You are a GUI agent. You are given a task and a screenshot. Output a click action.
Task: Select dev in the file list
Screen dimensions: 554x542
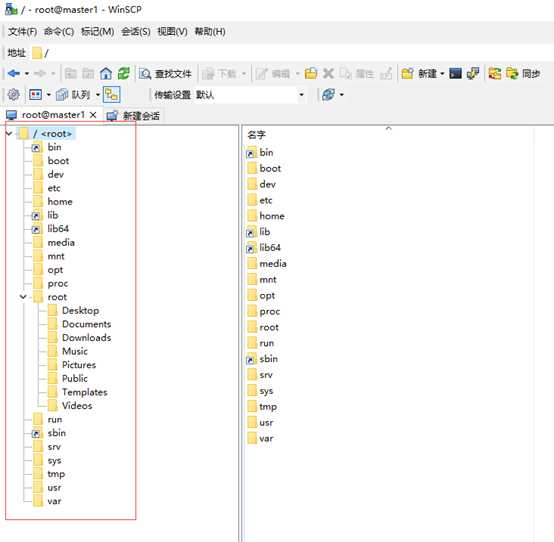[x=267, y=184]
